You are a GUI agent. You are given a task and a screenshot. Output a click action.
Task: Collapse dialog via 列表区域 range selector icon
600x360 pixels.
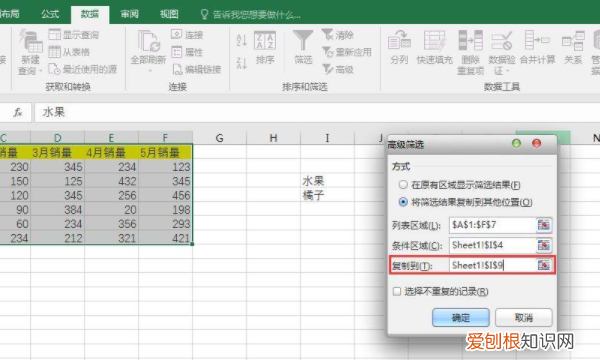[x=543, y=225]
